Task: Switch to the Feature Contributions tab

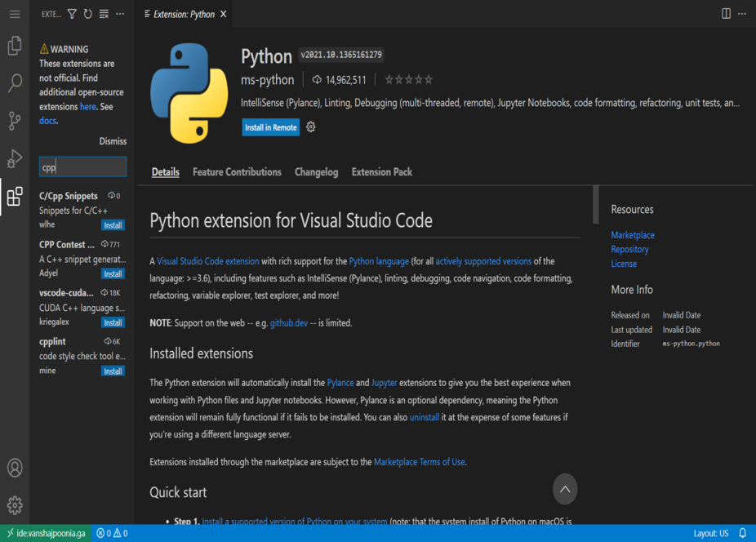Action: pos(237,171)
